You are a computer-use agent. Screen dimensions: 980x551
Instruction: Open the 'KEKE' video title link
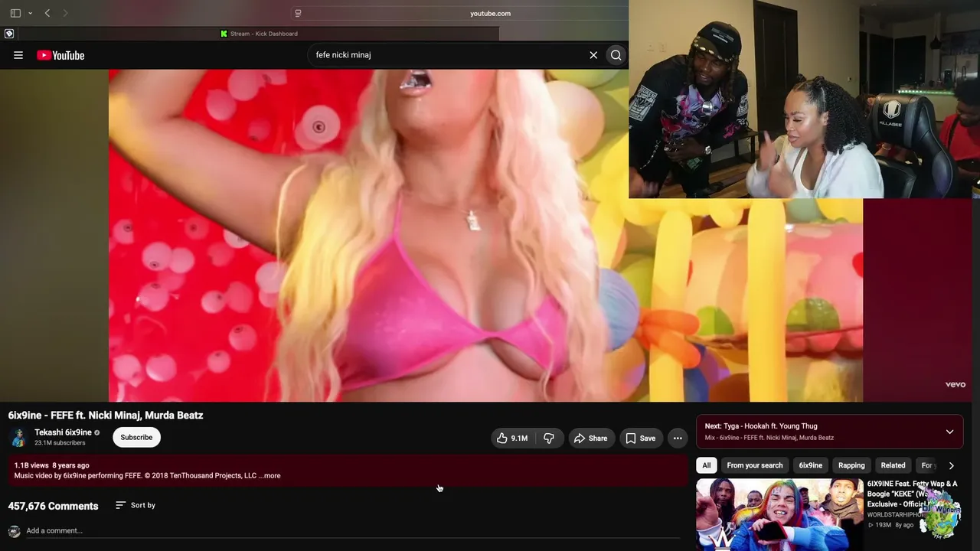pyautogui.click(x=913, y=494)
